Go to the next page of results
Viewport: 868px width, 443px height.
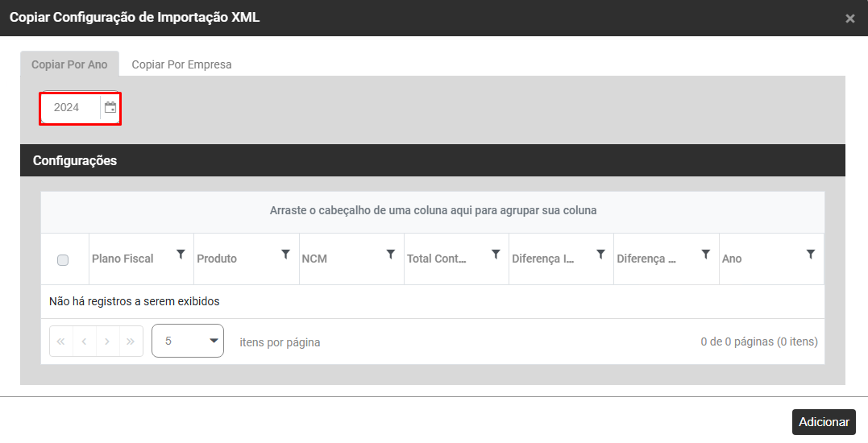[x=108, y=342]
